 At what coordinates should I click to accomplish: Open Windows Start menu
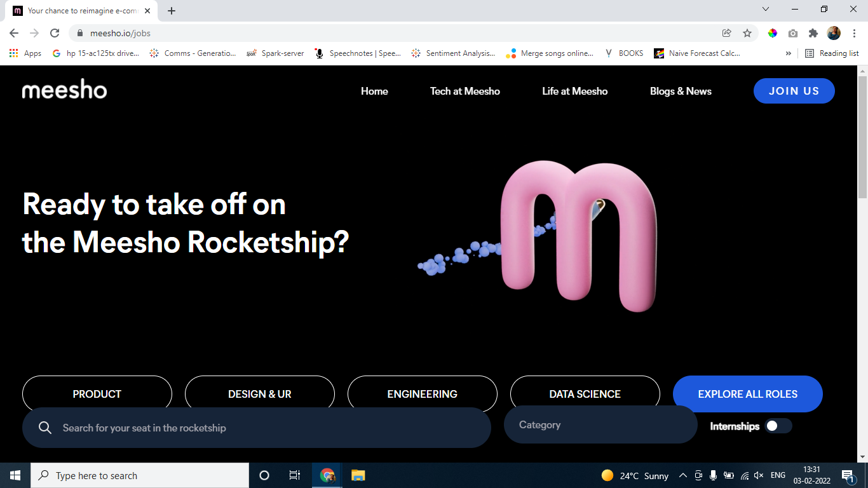pyautogui.click(x=15, y=475)
